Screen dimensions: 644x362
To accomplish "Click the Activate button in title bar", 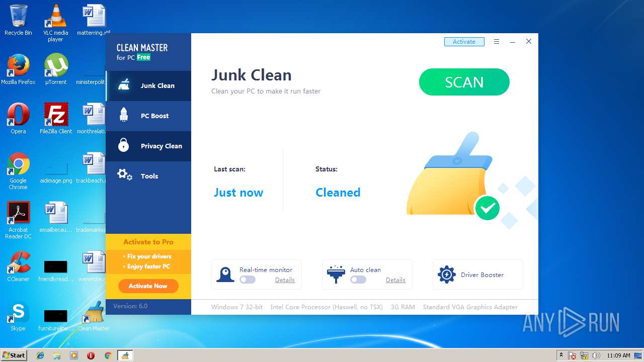I will coord(464,42).
